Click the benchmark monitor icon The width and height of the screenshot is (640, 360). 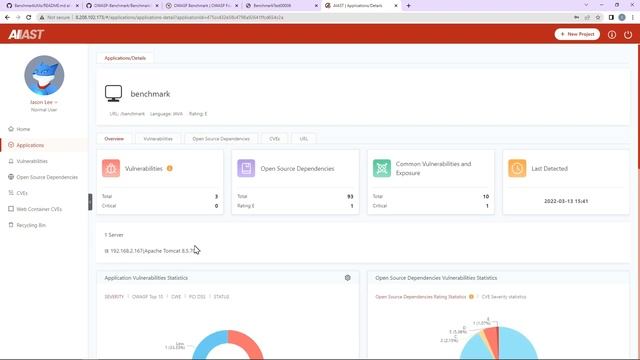click(x=113, y=93)
